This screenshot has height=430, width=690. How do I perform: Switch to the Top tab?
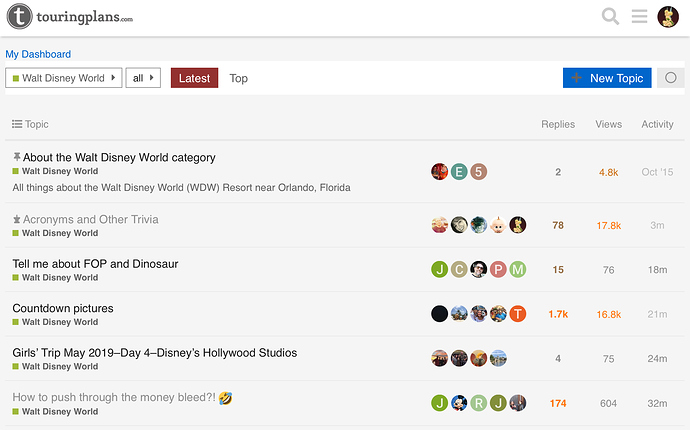(239, 78)
